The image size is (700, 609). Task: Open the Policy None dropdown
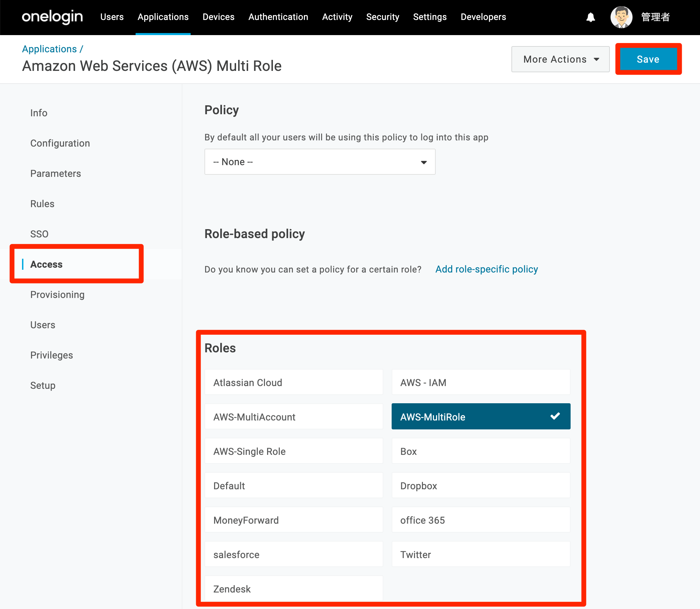pos(320,162)
